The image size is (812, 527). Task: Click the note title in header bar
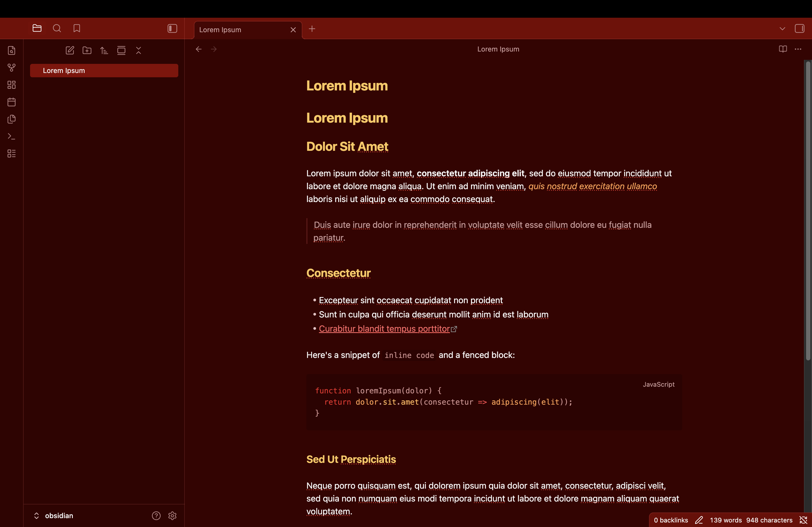[498, 49]
